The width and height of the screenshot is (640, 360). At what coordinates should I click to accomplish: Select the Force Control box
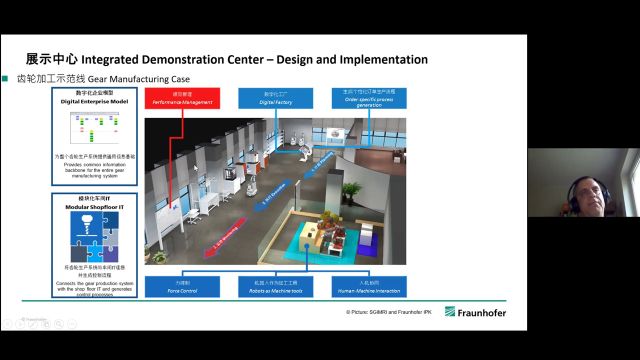pyautogui.click(x=182, y=287)
